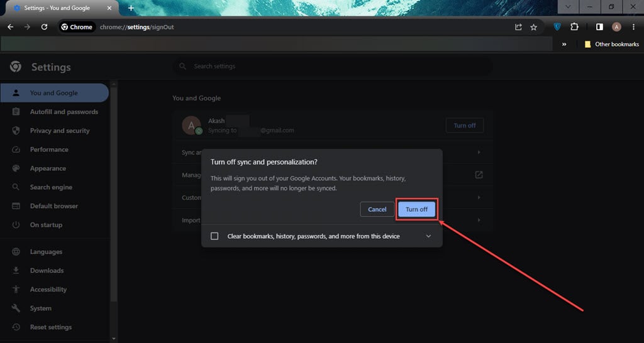
Task: Click the gauge icon for Performance
Action: (x=16, y=150)
